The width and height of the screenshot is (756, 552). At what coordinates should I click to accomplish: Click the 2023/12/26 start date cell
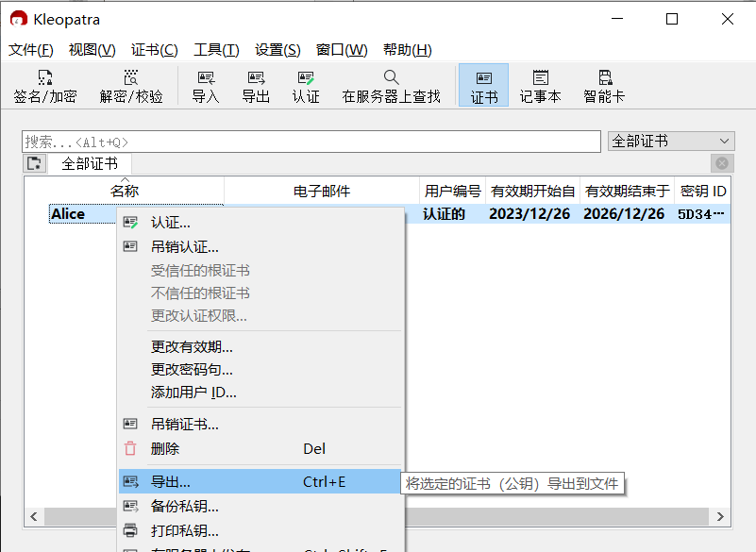pos(529,213)
